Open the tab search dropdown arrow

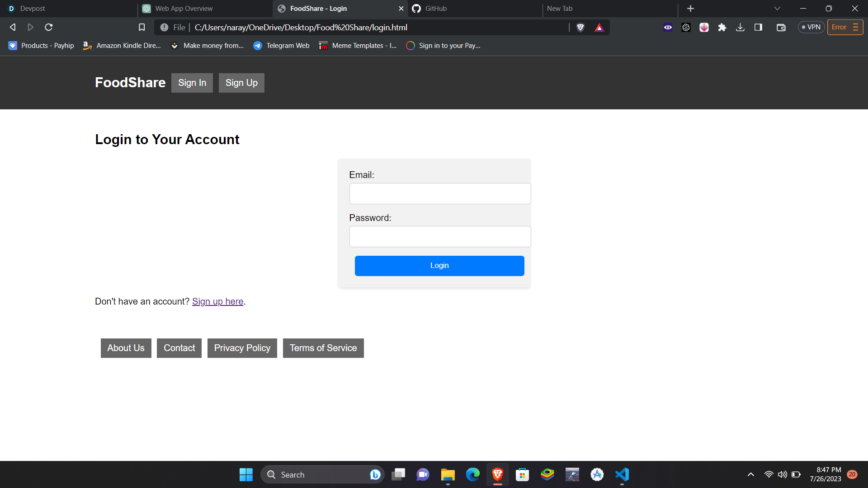[777, 8]
